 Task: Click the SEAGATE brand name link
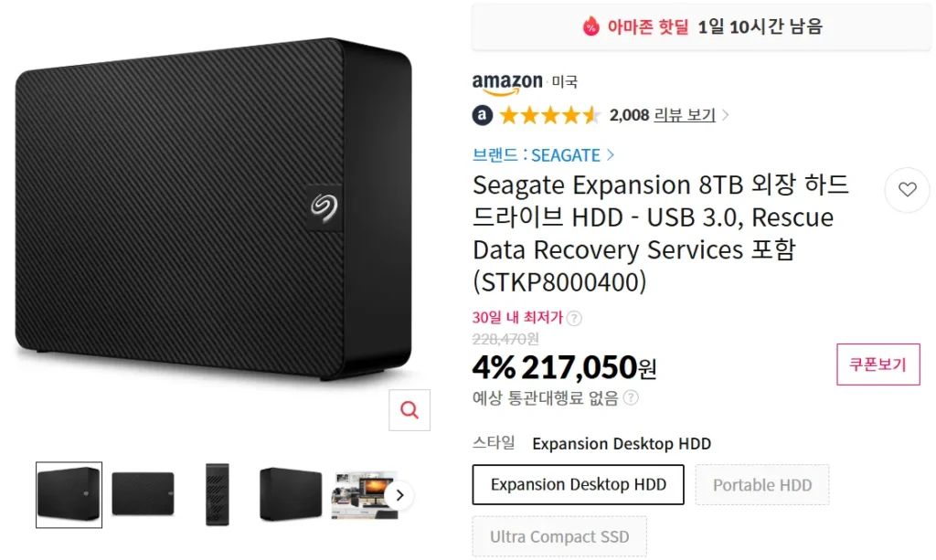pos(569,155)
